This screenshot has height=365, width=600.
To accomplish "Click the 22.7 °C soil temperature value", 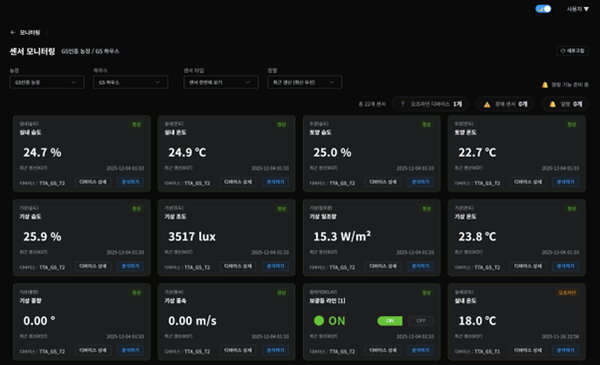I will tap(477, 153).
